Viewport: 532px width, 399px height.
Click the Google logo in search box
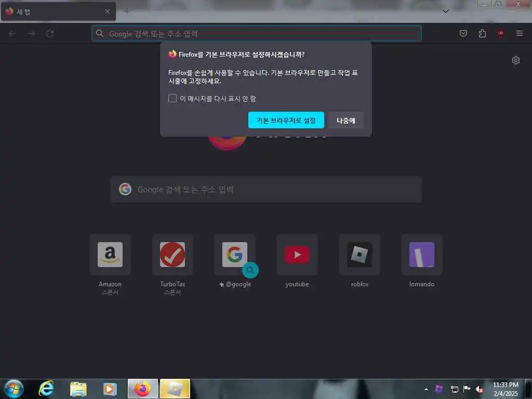125,189
